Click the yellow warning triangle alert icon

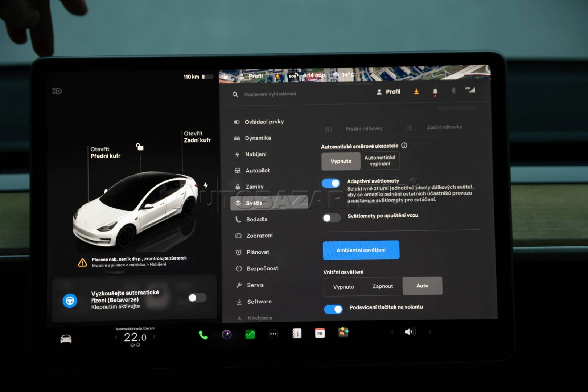point(83,262)
